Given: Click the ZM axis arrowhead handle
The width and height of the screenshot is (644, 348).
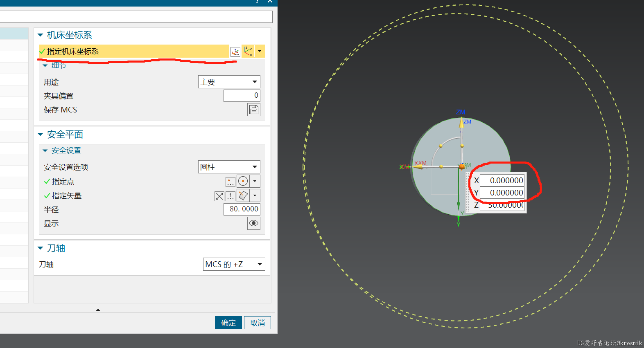Looking at the screenshot, I should (x=461, y=123).
